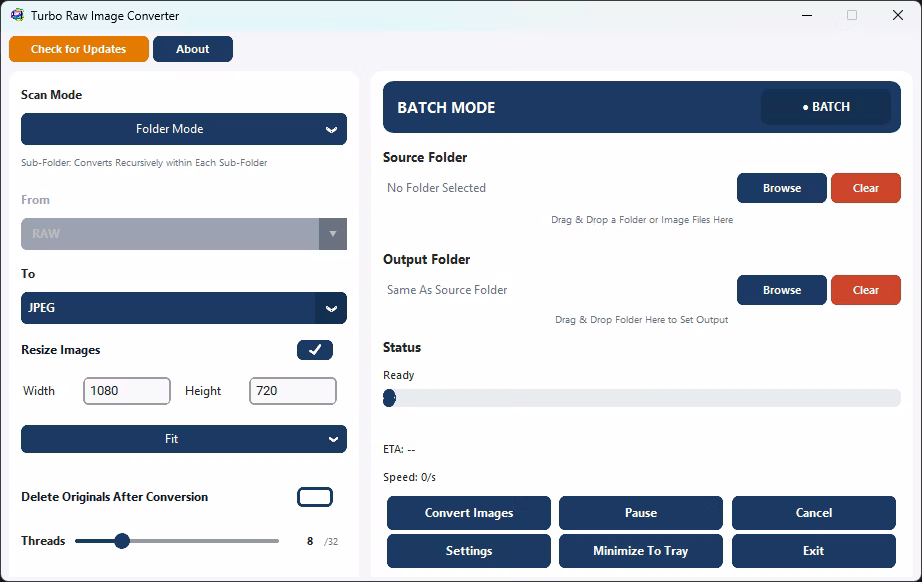Screen dimensions: 922x582
Task: Click the Threads slider handle
Action: pos(122,541)
